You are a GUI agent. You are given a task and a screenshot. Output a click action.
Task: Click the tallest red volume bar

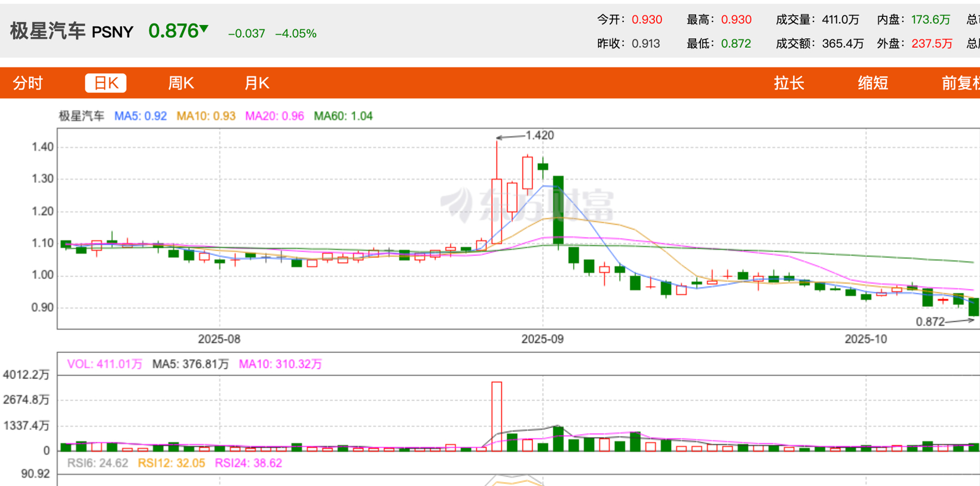[497, 416]
